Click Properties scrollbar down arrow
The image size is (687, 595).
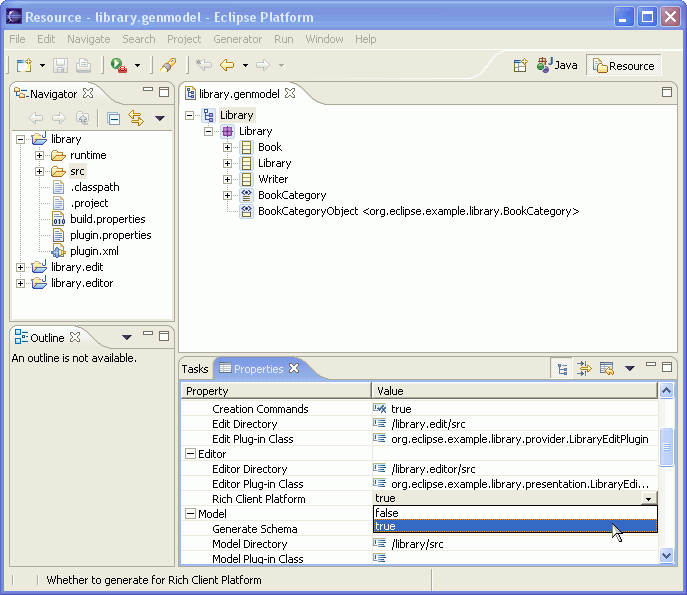pyautogui.click(x=666, y=556)
